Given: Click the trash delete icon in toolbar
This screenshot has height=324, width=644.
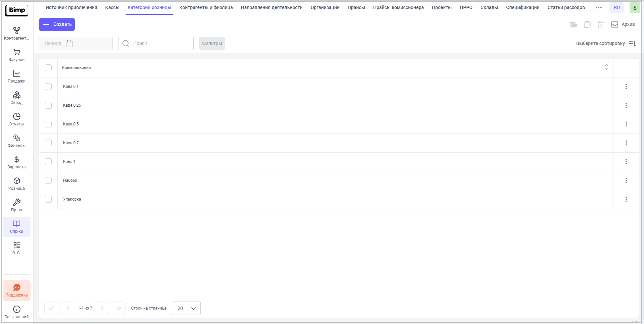Looking at the screenshot, I should (600, 24).
